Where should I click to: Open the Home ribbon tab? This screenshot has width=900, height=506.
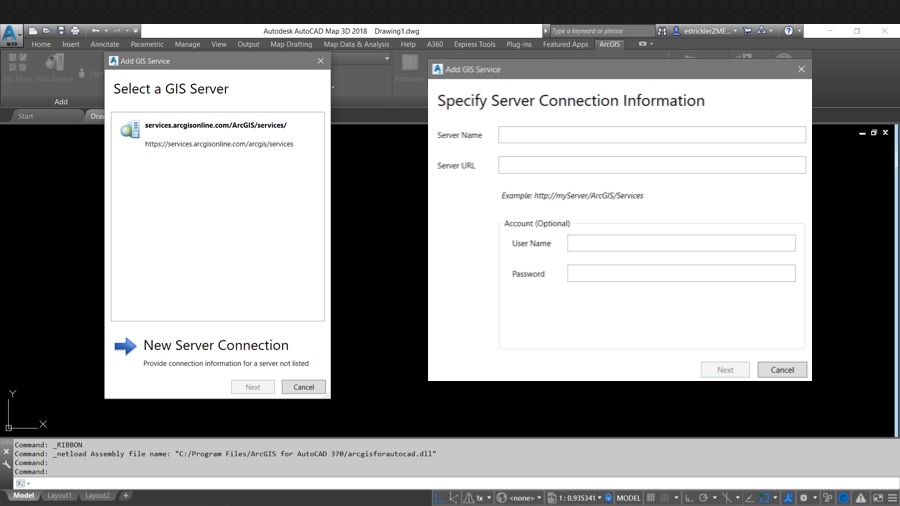41,44
